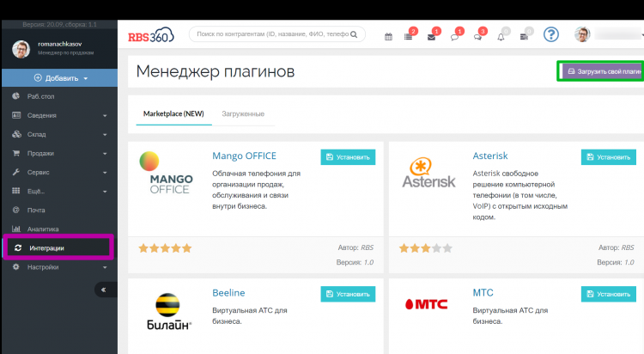
Task: Expand Настройки menu in sidebar
Action: (x=59, y=267)
